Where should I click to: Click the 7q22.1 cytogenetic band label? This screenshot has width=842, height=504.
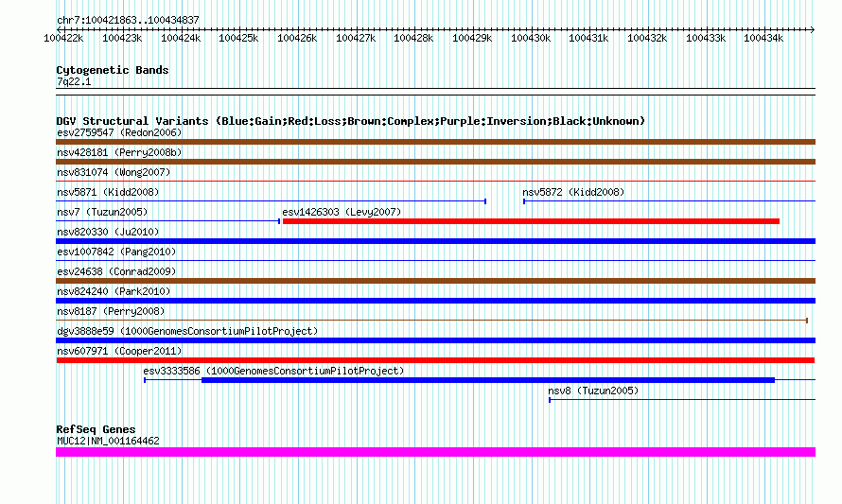pyautogui.click(x=74, y=81)
